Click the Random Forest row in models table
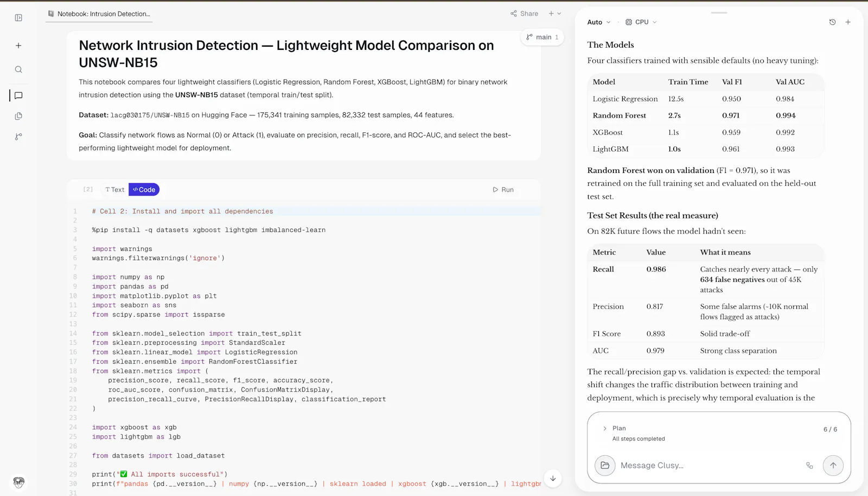This screenshot has height=496, width=868. 705,115
